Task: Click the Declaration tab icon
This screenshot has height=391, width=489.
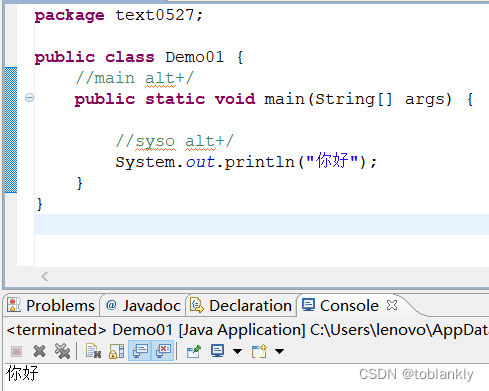Action: tap(197, 305)
